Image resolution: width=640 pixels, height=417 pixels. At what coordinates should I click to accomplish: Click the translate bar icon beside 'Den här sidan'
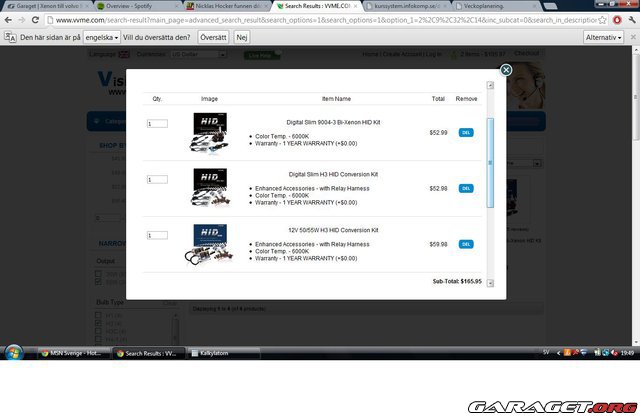click(10, 36)
